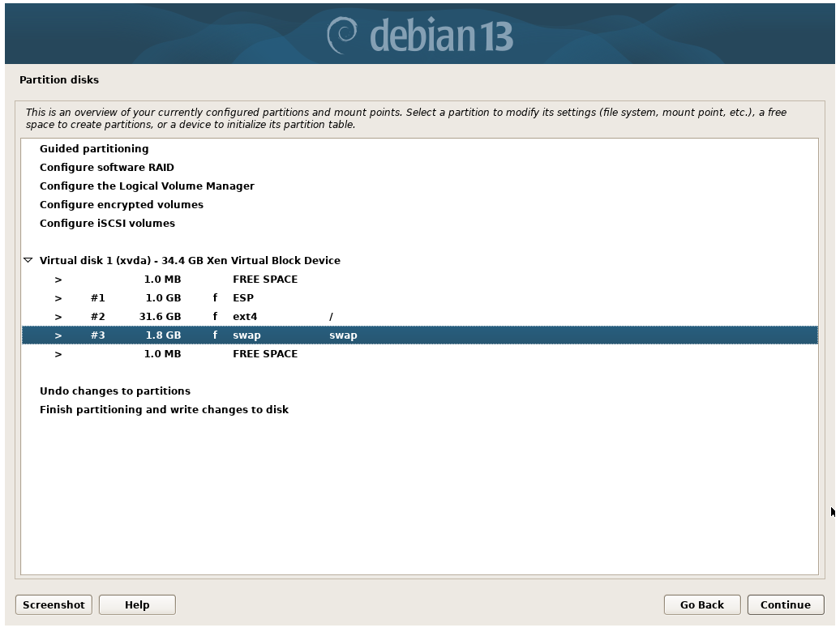The width and height of the screenshot is (840, 632).
Task: Click the 31.6 GB size value
Action: pyautogui.click(x=161, y=317)
